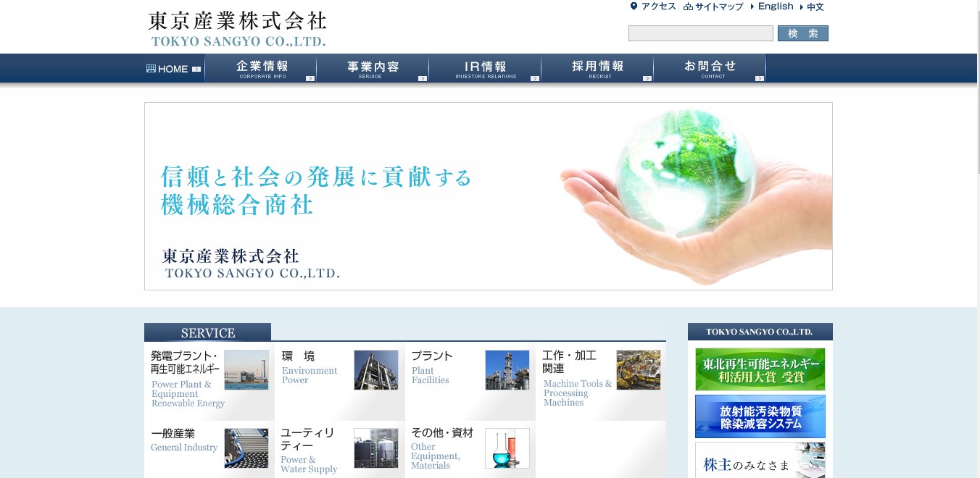Click the 東京産業株式会社 logo in the header
The height and width of the screenshot is (478, 980).
coord(238,28)
